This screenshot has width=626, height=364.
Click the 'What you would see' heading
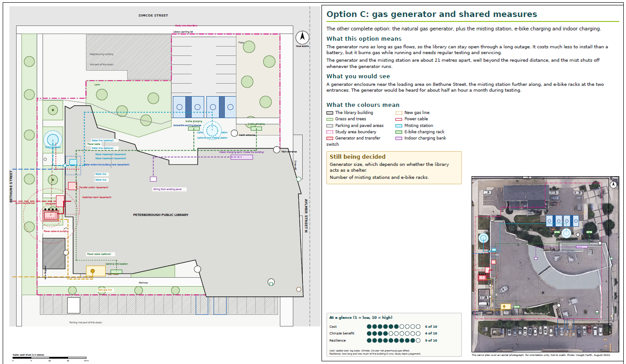(x=358, y=76)
